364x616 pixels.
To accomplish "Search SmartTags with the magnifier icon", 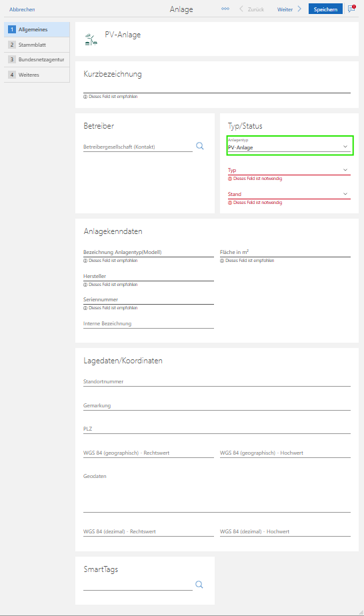I will click(x=199, y=585).
